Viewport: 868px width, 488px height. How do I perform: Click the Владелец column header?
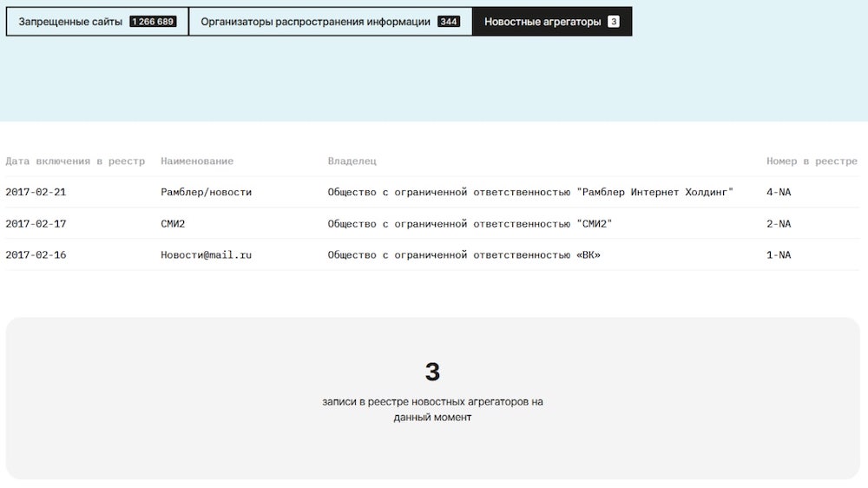click(x=352, y=162)
